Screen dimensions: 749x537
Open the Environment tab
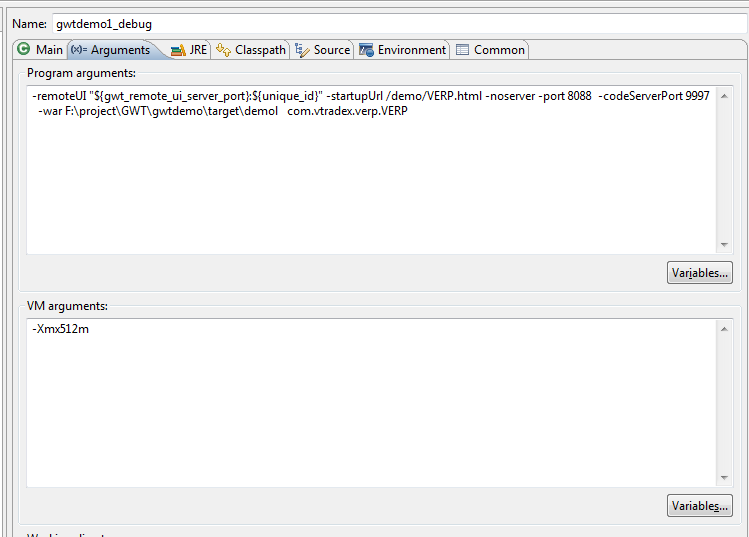(x=403, y=50)
